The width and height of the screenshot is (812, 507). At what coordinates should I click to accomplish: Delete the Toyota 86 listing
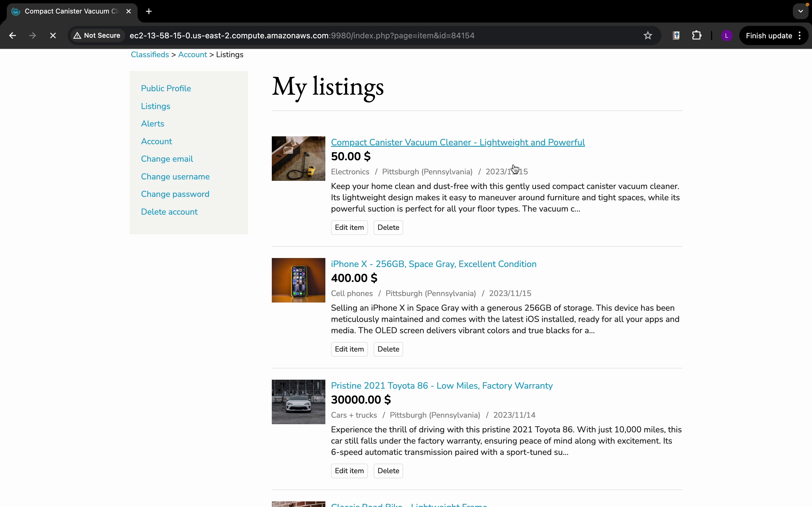388,471
